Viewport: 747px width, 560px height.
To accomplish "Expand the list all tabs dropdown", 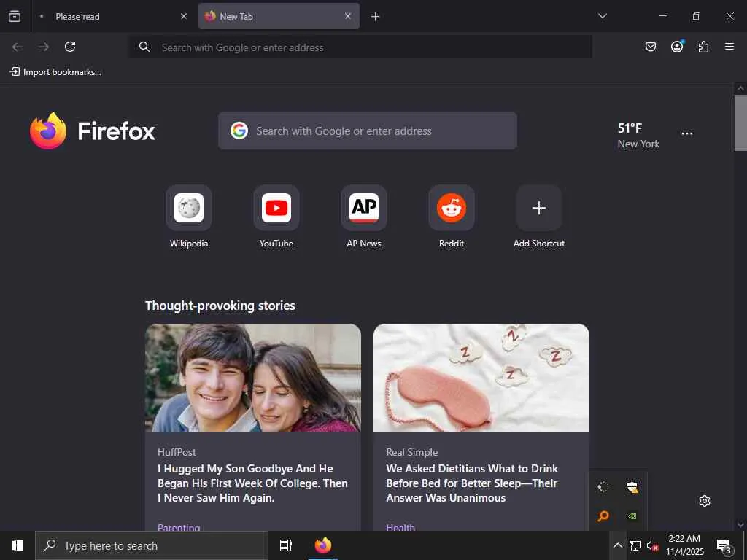I will [602, 16].
